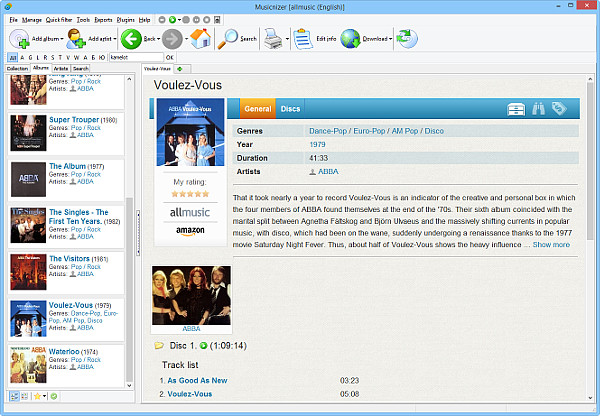Click the Download globe icon
The width and height of the screenshot is (600, 416).
350,39
